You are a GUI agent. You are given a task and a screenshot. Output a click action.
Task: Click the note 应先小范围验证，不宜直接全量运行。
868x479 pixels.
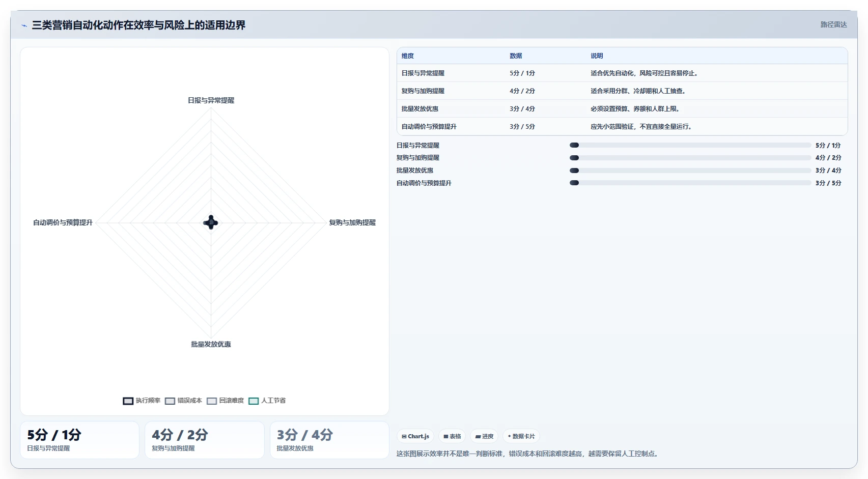[641, 127]
